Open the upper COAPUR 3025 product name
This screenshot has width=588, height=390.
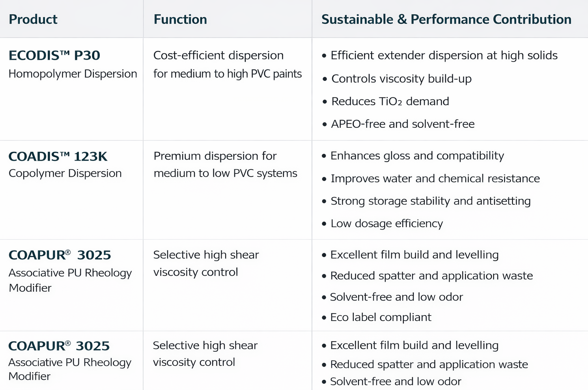click(x=60, y=255)
